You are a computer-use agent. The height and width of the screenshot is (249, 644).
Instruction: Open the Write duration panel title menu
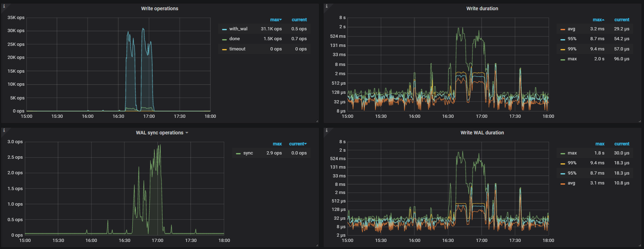pos(482,8)
